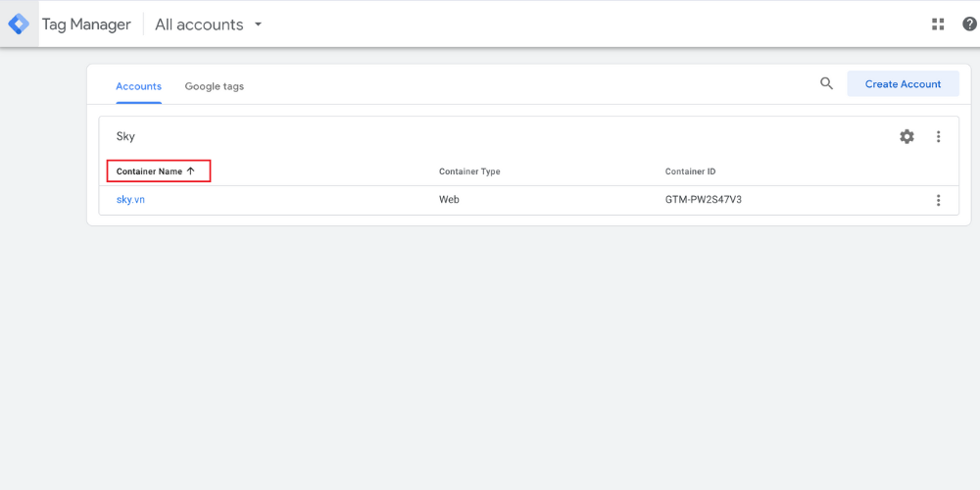Click the search magnifier icon
Screen dimensions: 980x490
[826, 83]
